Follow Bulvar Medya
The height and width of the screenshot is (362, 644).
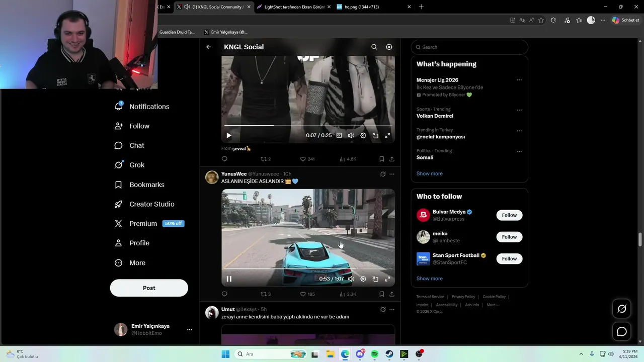coord(509,215)
